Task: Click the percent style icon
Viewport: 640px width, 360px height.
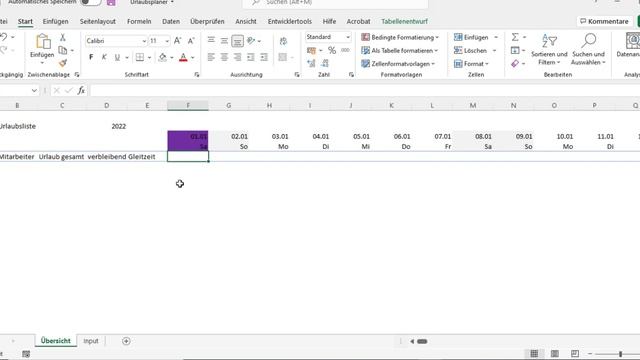Action: point(332,50)
